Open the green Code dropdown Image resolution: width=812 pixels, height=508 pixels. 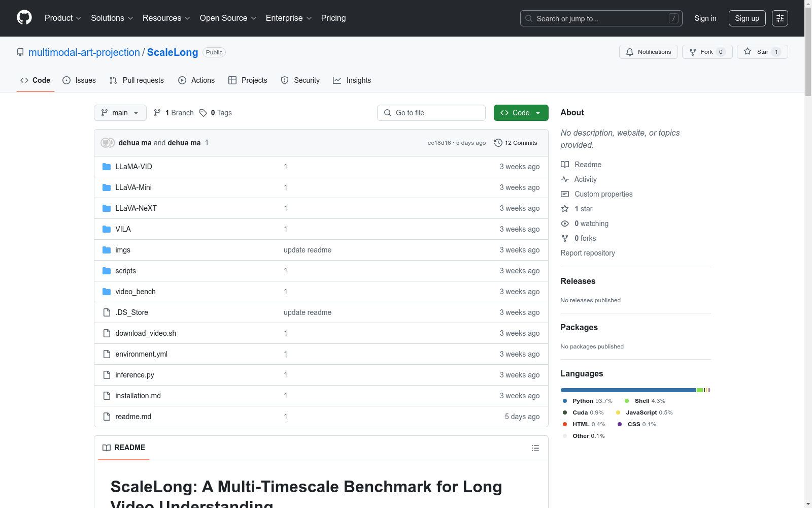[521, 113]
